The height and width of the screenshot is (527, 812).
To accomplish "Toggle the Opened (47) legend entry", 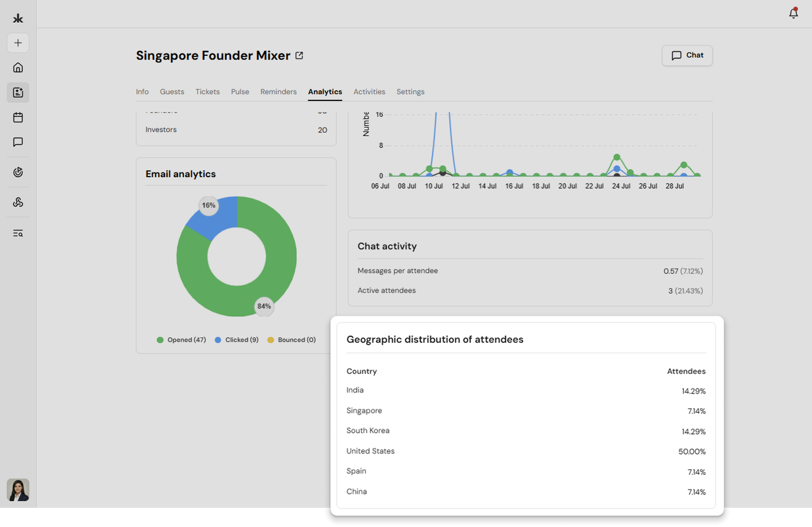I will [x=181, y=340].
